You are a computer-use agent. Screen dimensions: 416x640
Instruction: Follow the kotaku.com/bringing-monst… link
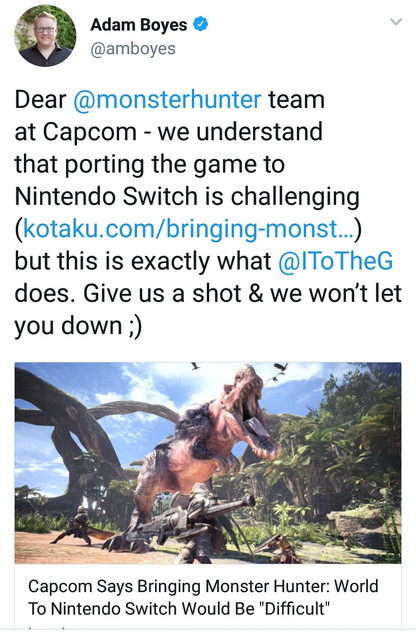[189, 229]
